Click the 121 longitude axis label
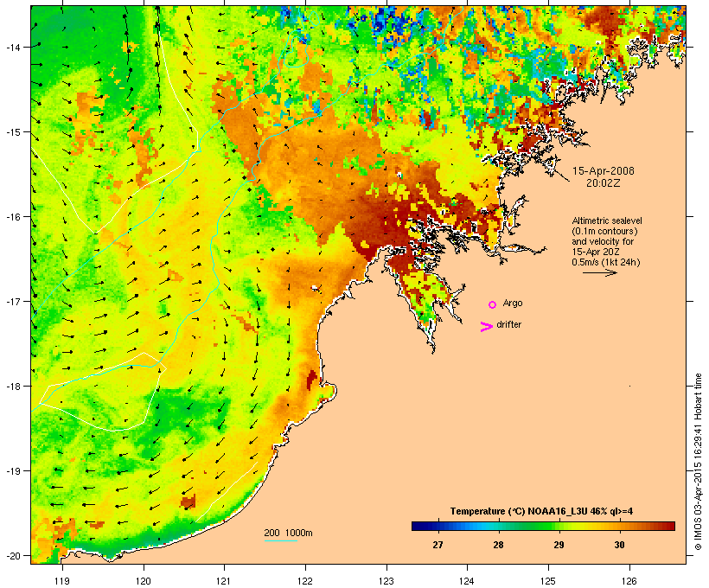Screen dimensions: 709x588 point(224,581)
